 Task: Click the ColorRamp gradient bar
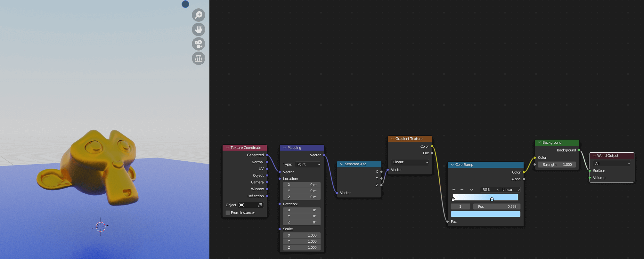485,197
